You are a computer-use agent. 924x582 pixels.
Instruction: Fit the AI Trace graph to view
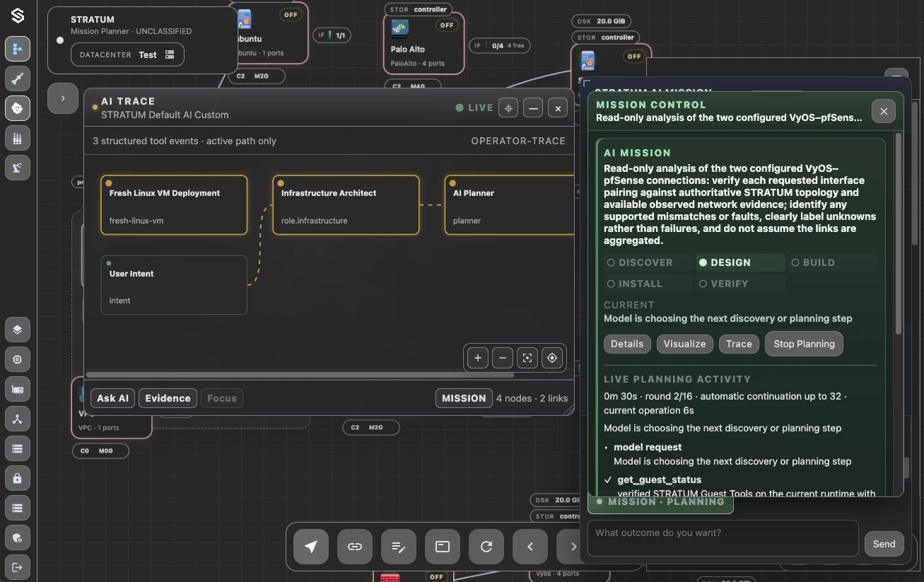pyautogui.click(x=527, y=358)
